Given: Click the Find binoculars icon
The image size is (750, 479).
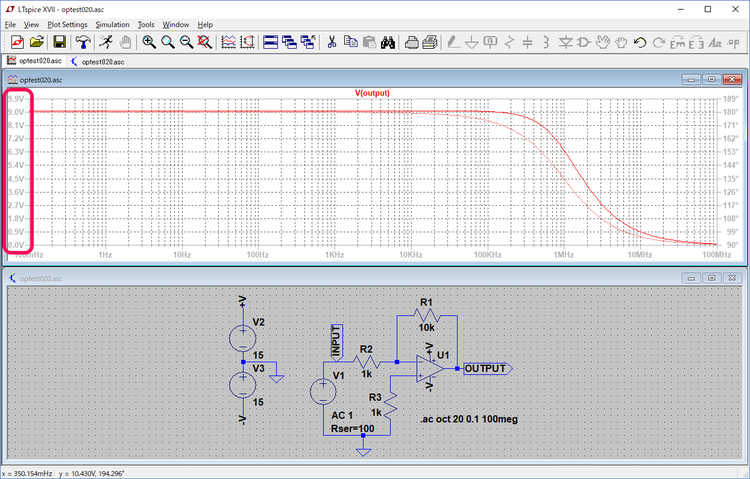Looking at the screenshot, I should pos(389,42).
